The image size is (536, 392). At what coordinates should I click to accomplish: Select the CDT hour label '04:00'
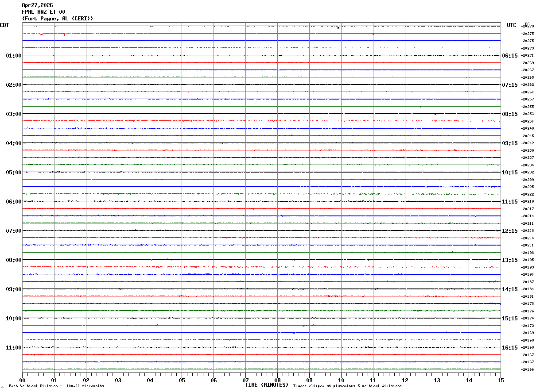(x=14, y=143)
